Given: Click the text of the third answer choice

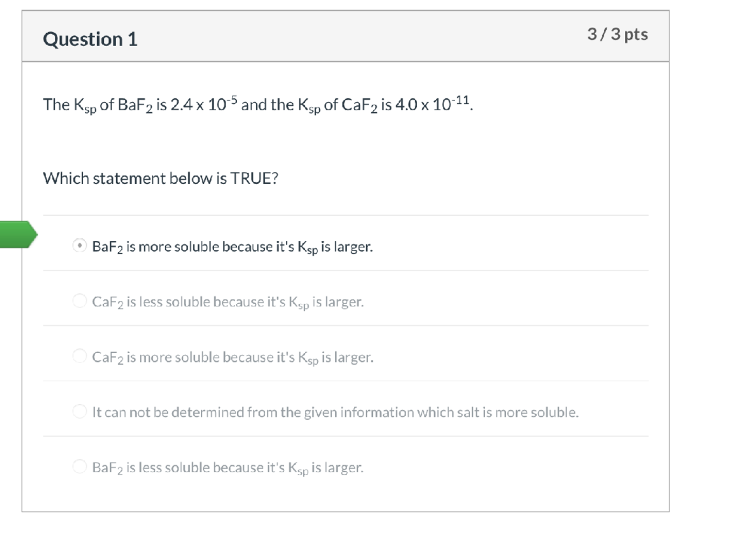Looking at the screenshot, I should [x=233, y=356].
